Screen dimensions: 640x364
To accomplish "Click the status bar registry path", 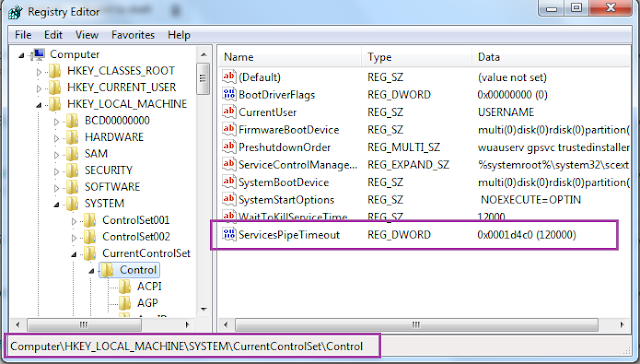I will tap(187, 346).
